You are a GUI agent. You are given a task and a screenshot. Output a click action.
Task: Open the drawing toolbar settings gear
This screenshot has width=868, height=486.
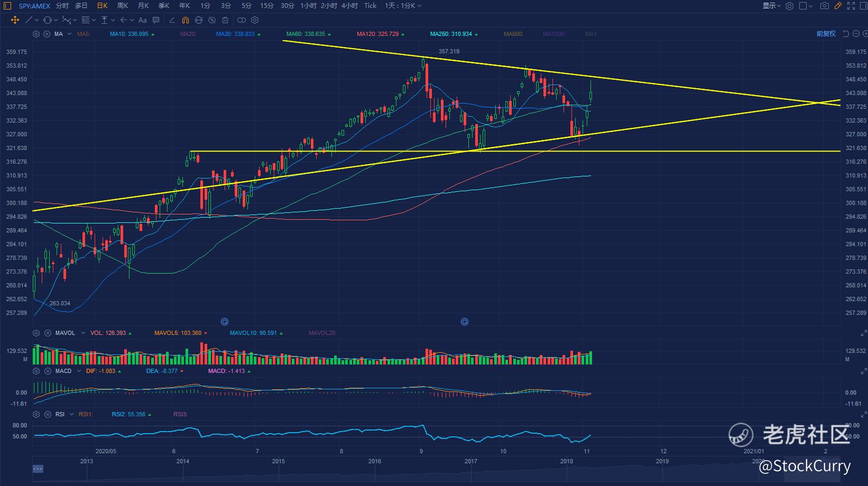(255, 20)
